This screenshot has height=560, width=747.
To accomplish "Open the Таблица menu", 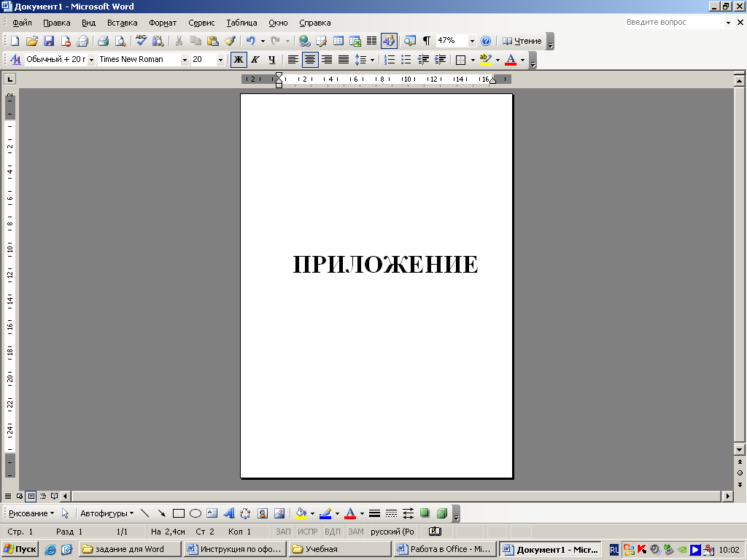I will pyautogui.click(x=241, y=23).
